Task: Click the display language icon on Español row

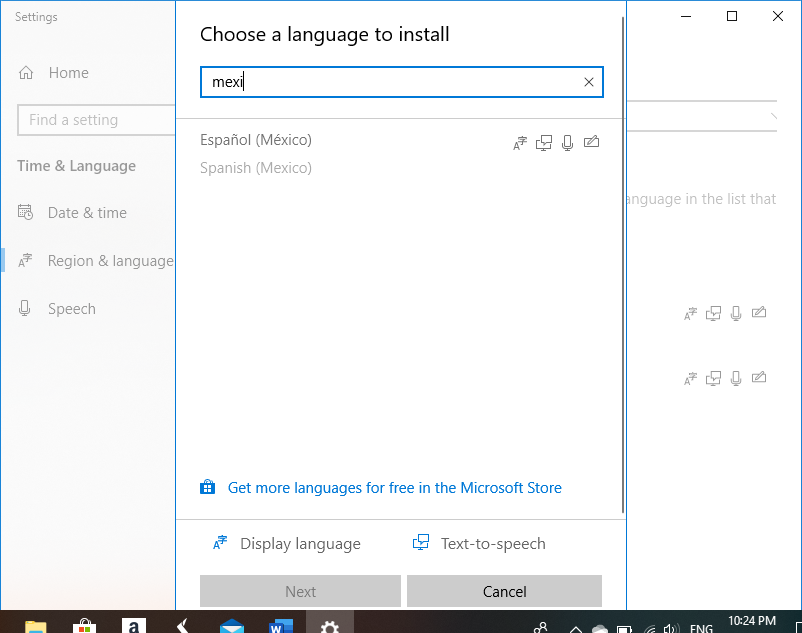Action: [x=520, y=143]
